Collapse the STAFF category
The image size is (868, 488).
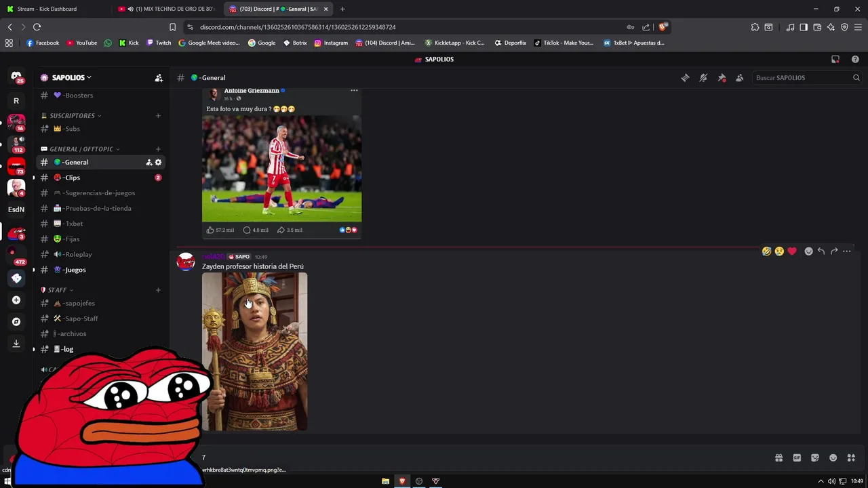click(58, 290)
